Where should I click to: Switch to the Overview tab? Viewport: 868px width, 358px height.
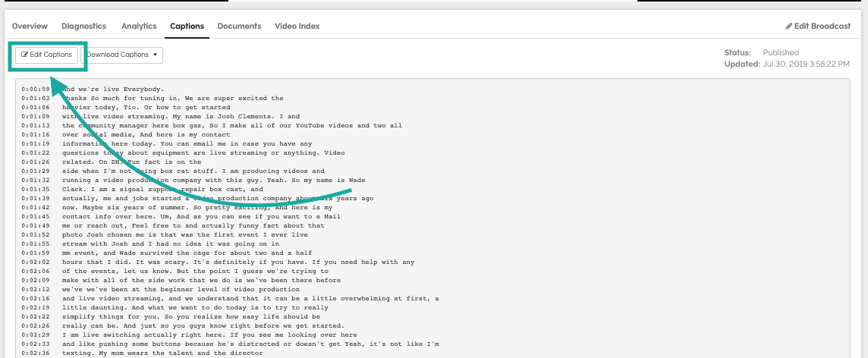[x=30, y=26]
